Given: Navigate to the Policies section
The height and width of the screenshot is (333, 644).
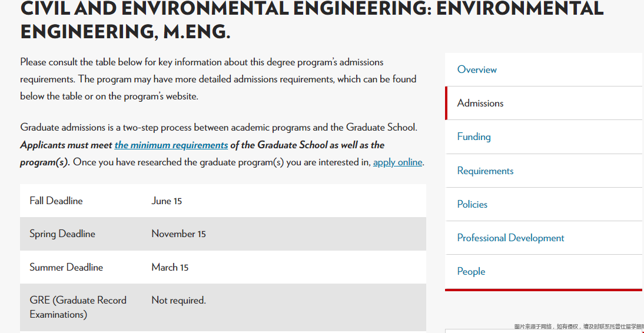Looking at the screenshot, I should 472,204.
